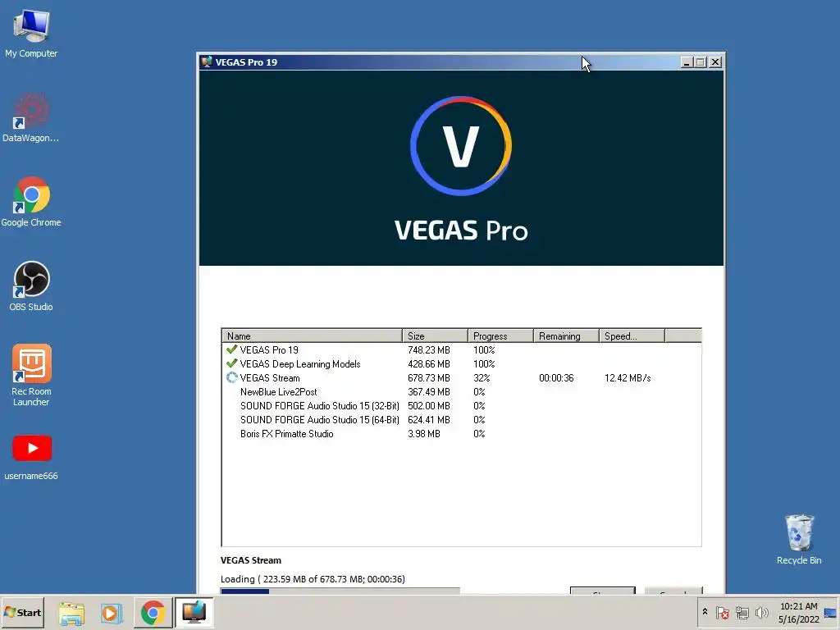Click the loading spinner beside VEGAS Stream
Image resolution: width=840 pixels, height=630 pixels.
(231, 377)
